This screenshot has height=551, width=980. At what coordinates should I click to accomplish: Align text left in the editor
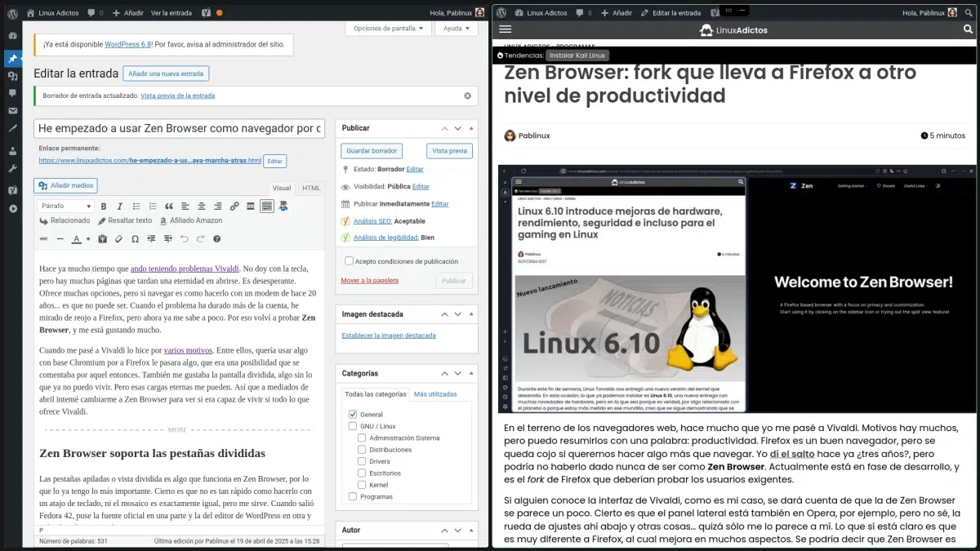point(185,207)
